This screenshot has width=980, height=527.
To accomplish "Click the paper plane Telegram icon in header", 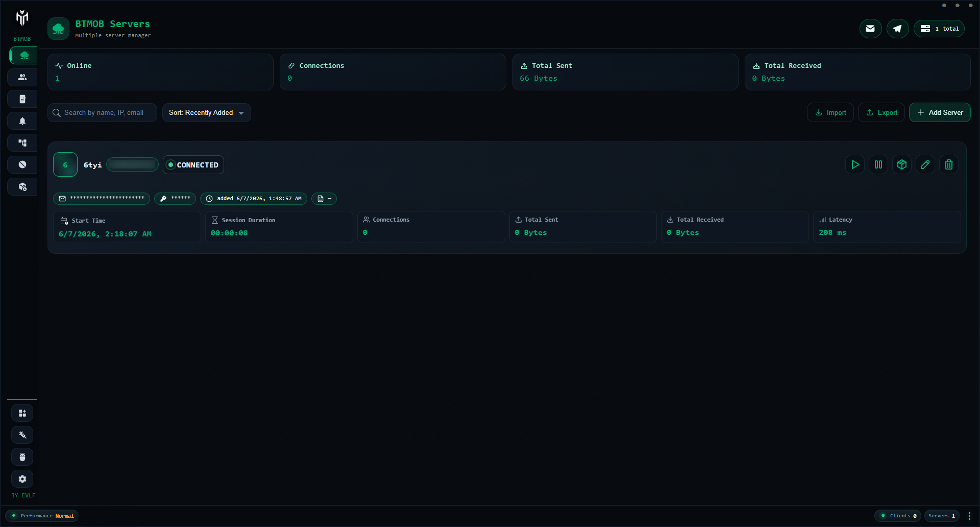I will (x=897, y=29).
